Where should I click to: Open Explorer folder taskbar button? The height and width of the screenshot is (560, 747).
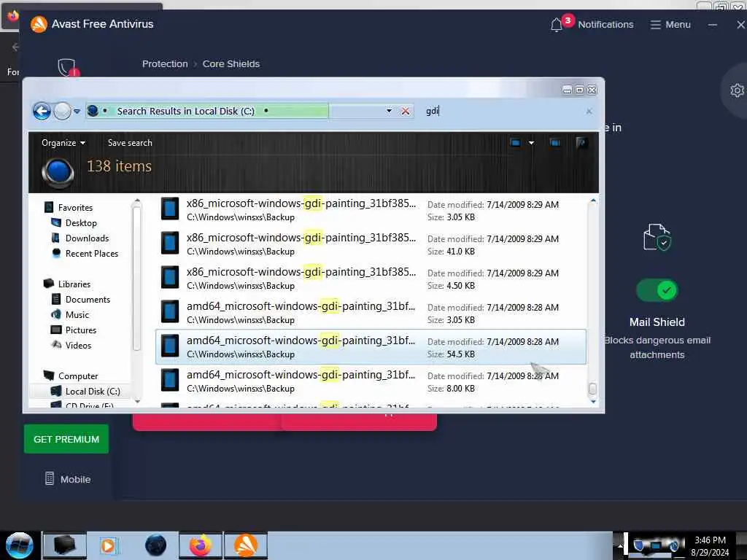pos(65,545)
